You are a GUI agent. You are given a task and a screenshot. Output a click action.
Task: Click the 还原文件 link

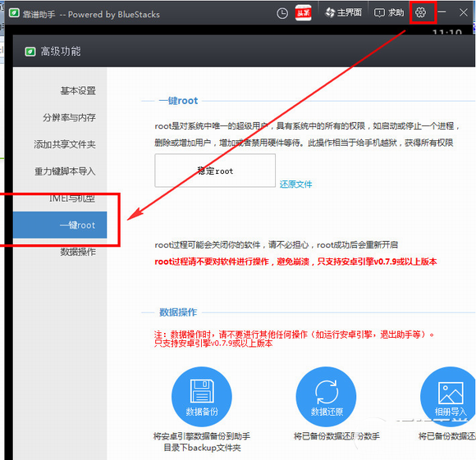[295, 184]
